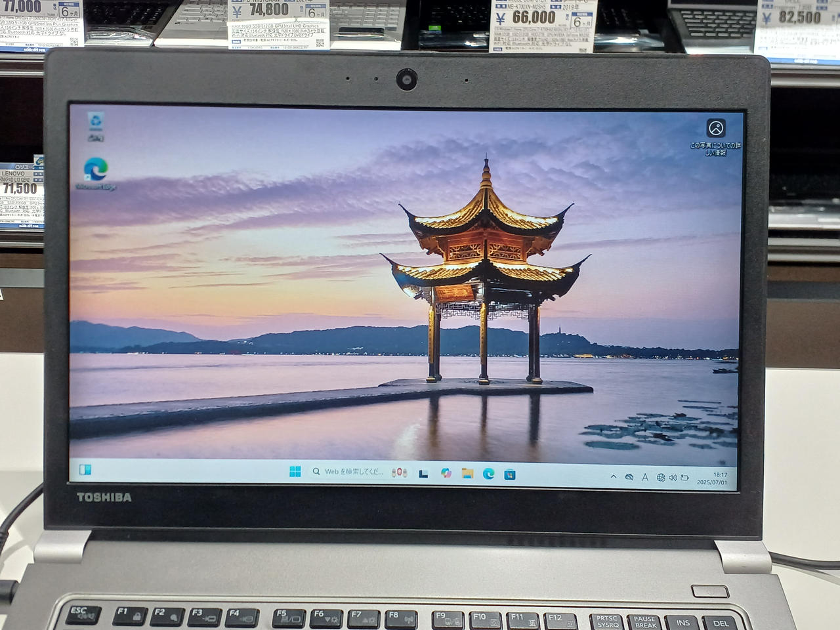Click the search highlight image in the search box
Image resolution: width=840 pixels, height=630 pixels.
click(x=399, y=472)
